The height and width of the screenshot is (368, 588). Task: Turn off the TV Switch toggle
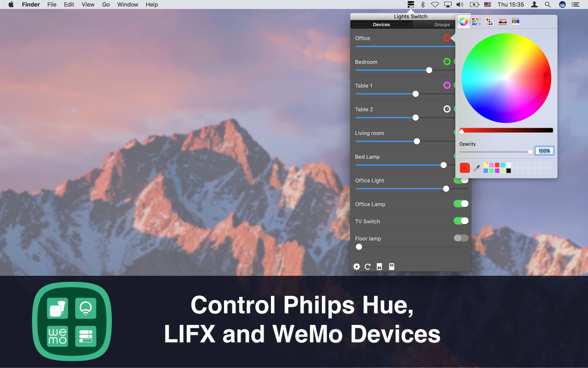point(461,221)
